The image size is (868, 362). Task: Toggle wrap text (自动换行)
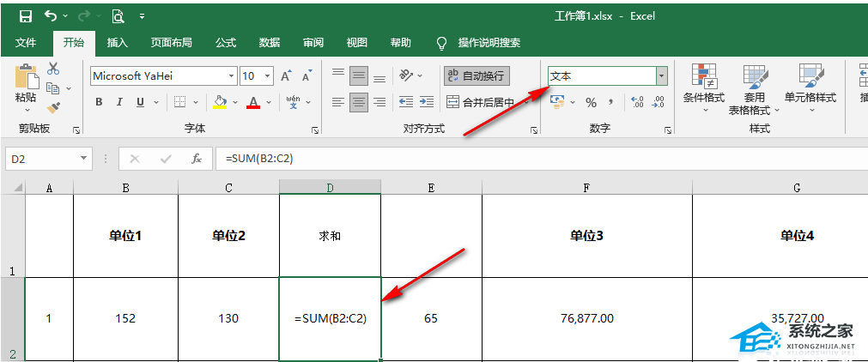pyautogui.click(x=476, y=75)
